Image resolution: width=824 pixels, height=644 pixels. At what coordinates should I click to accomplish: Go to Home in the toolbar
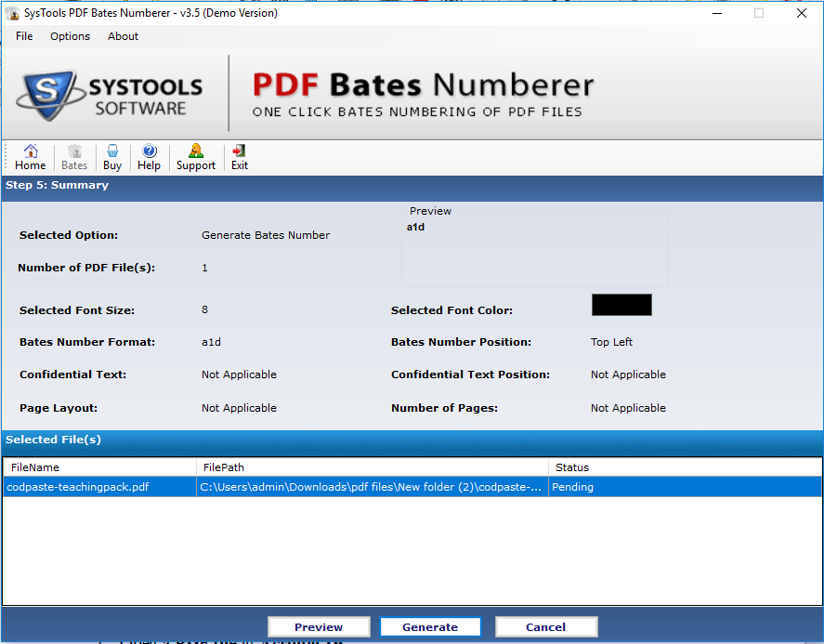click(31, 157)
